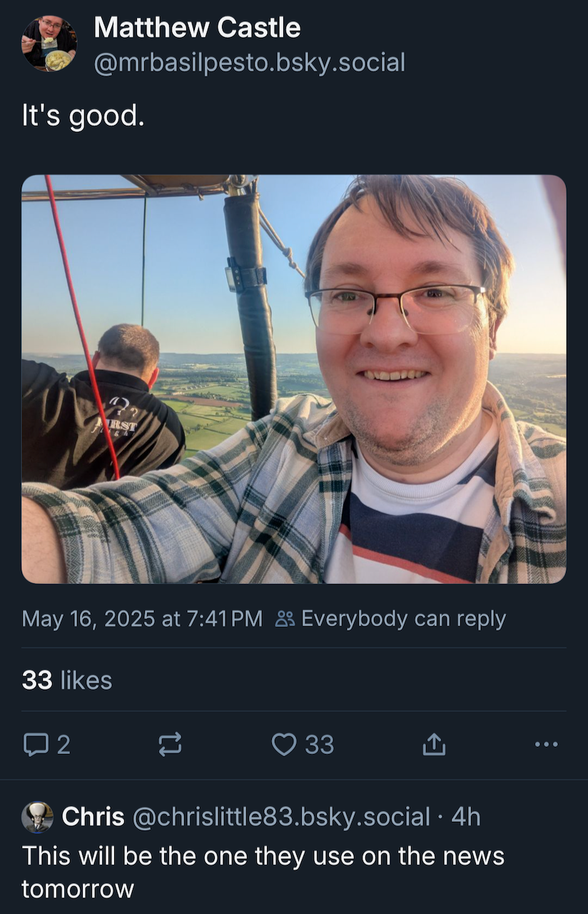The height and width of the screenshot is (914, 588).
Task: Tap Chris's small profile avatar
Action: point(37,817)
